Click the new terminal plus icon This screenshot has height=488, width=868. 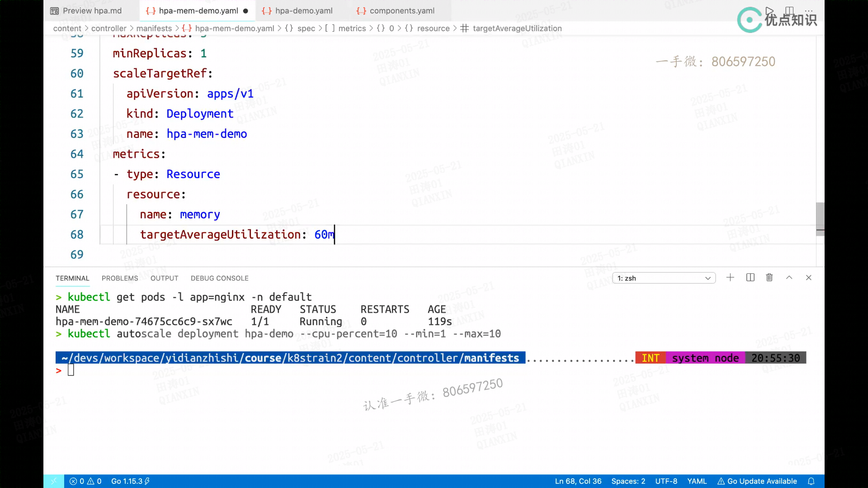[x=730, y=278]
